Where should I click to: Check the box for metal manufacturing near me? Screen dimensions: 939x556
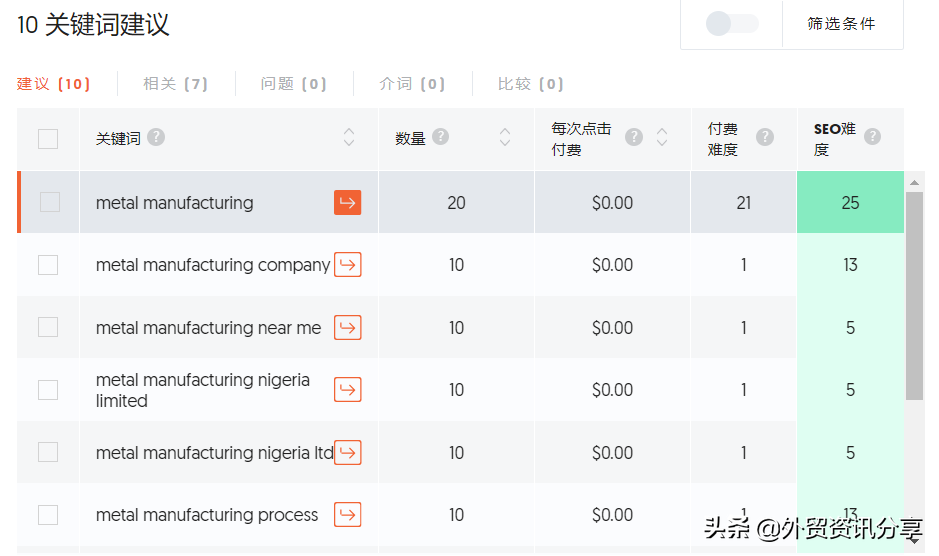pos(48,327)
